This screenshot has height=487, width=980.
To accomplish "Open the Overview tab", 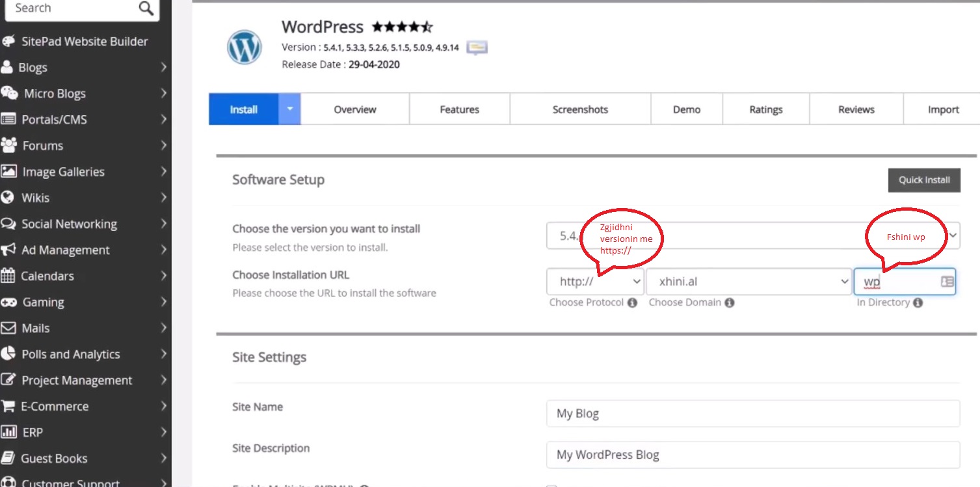I will pos(355,109).
